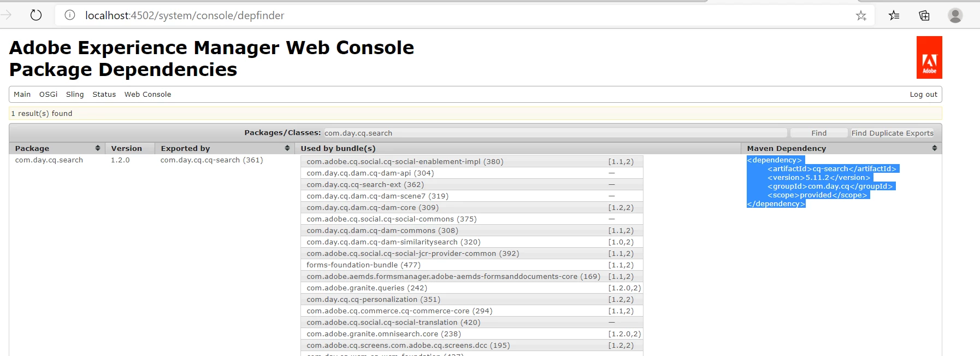Open the browser profile avatar
Screen dimensions: 980x356
955,15
